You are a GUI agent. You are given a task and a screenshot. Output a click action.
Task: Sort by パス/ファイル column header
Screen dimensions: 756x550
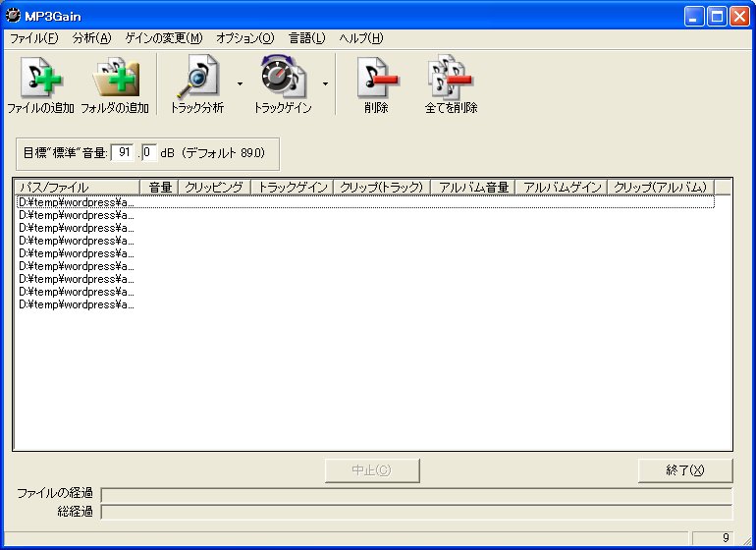pyautogui.click(x=77, y=187)
